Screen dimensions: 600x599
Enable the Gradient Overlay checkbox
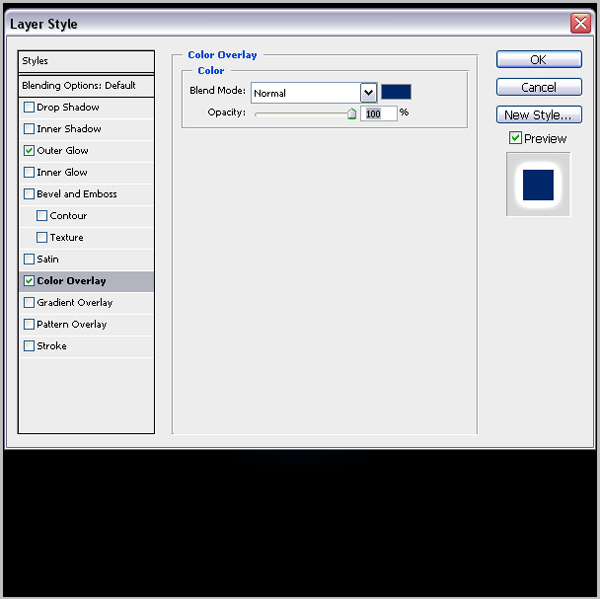click(29, 302)
